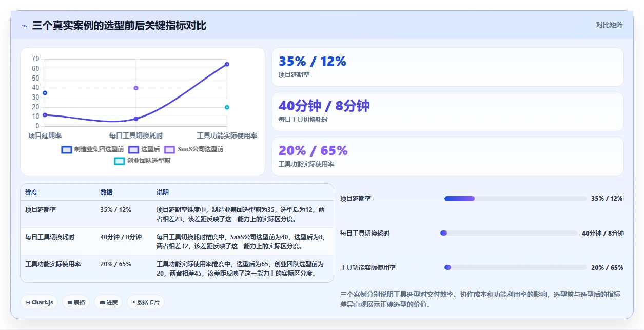
Task: Click the icon inside the 表格 chip
Action: 70,303
